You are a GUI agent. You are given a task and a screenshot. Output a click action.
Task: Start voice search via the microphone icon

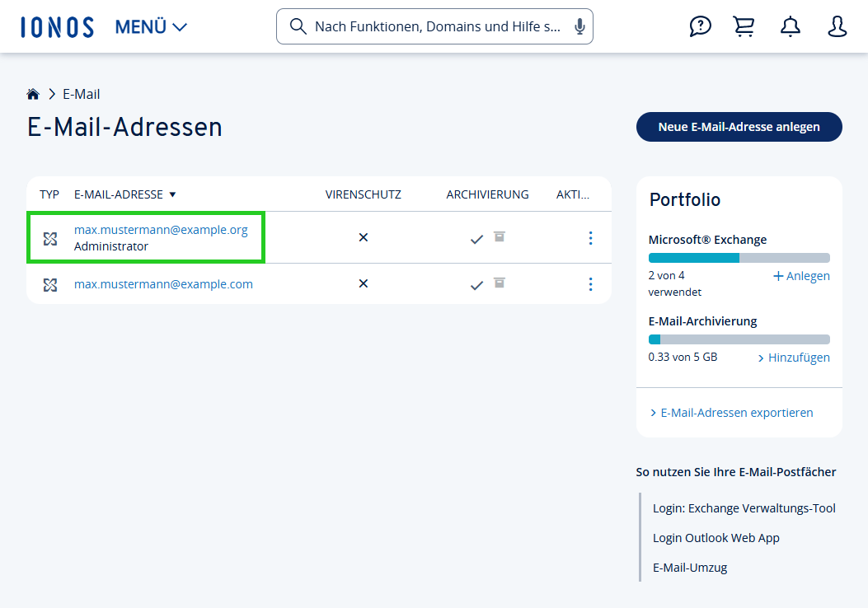pos(579,26)
